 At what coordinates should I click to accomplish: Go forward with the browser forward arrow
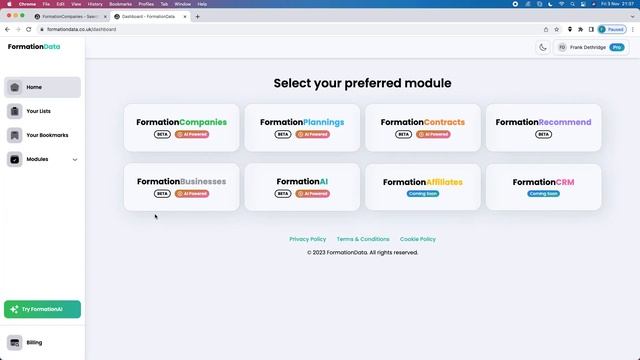click(18, 29)
